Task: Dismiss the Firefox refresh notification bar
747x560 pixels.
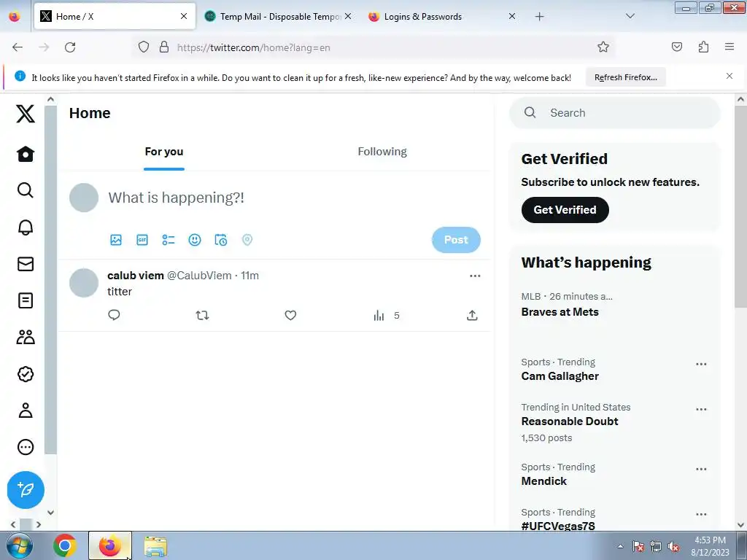Action: pos(729,76)
